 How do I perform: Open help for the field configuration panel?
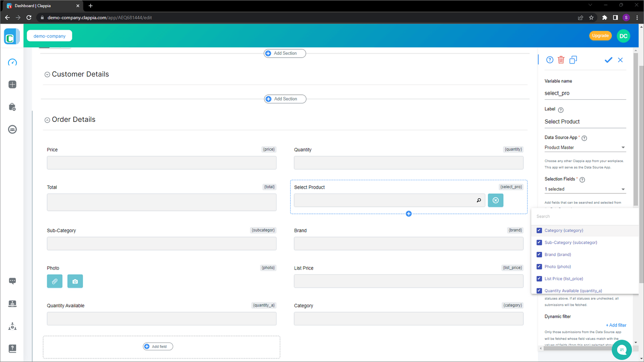click(x=549, y=60)
